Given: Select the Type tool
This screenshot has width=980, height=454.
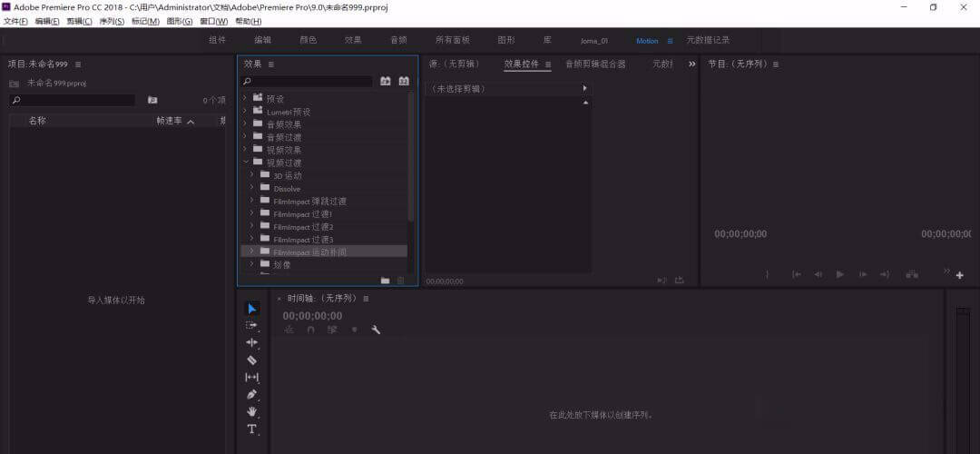Looking at the screenshot, I should point(252,429).
